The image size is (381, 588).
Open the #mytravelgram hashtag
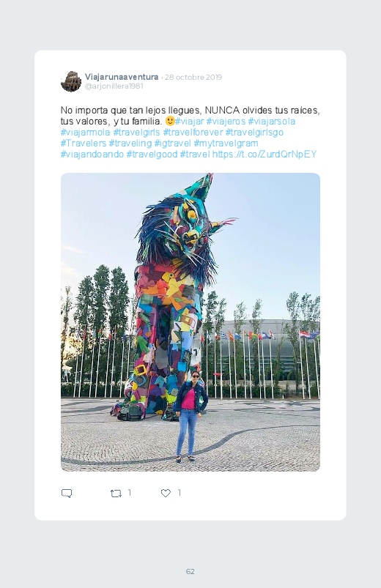226,144
